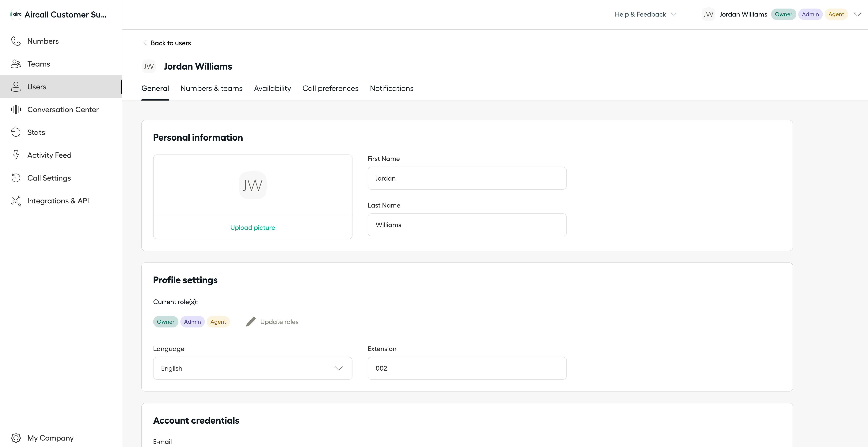Select Users in the sidebar
868x447 pixels.
click(61, 87)
